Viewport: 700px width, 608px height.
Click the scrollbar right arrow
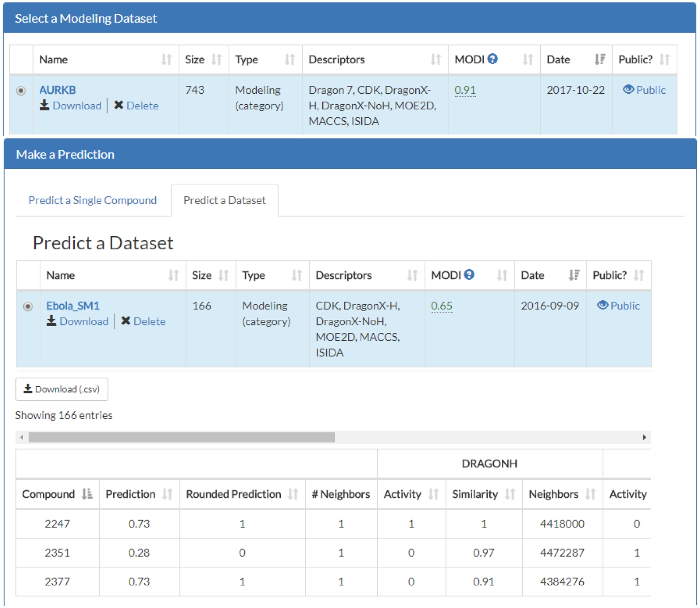[644, 437]
